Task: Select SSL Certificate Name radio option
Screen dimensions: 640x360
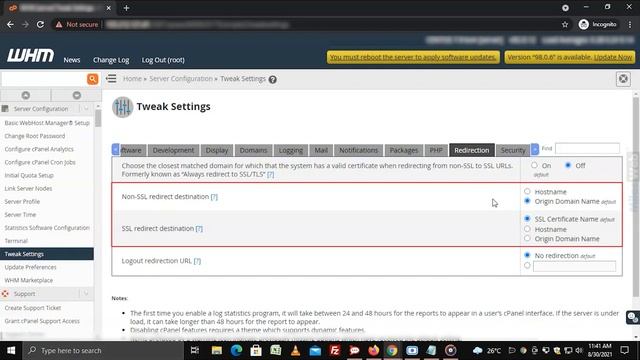Action: (x=527, y=219)
